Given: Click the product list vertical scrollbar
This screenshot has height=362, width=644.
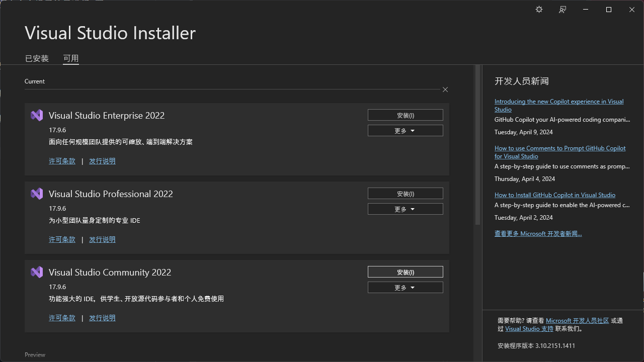Looking at the screenshot, I should [477, 146].
